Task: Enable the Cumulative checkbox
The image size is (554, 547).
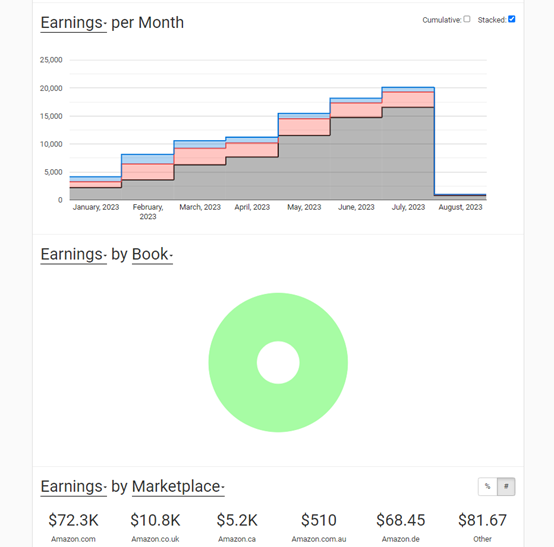Action: coord(467,19)
